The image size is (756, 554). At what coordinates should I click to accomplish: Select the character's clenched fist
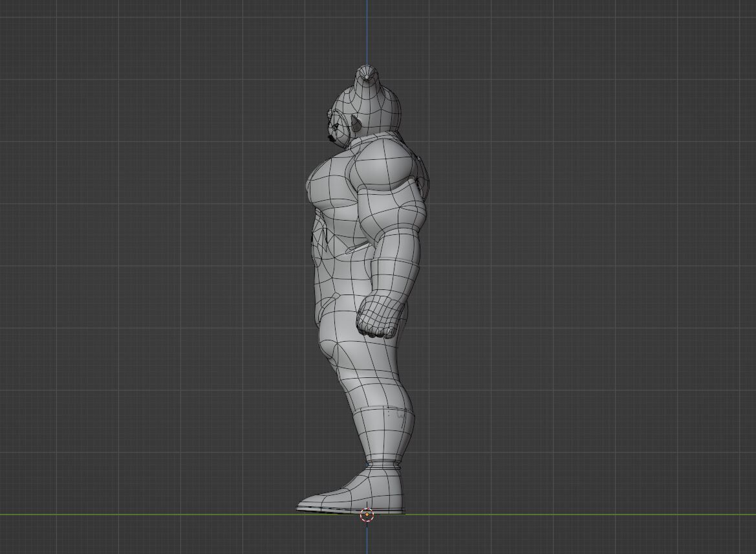(380, 316)
